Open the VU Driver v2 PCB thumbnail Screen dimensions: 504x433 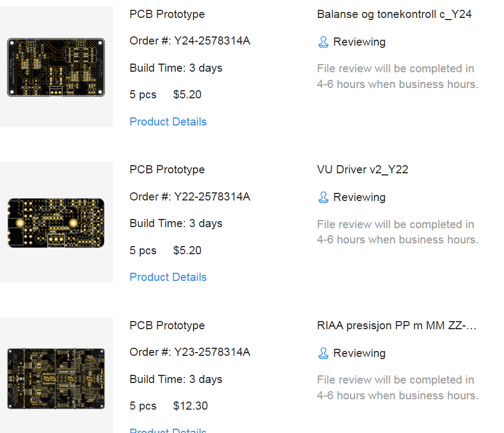[56, 223]
